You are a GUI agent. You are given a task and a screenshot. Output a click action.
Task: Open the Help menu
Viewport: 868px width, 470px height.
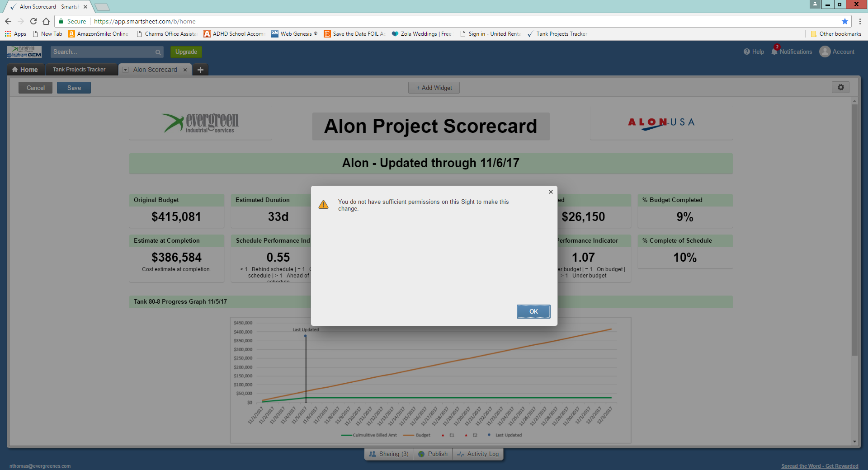point(754,52)
